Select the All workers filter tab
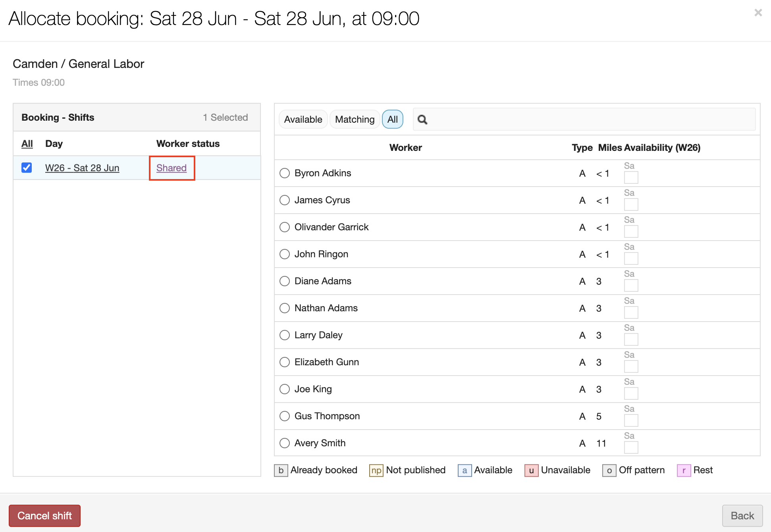 point(392,120)
